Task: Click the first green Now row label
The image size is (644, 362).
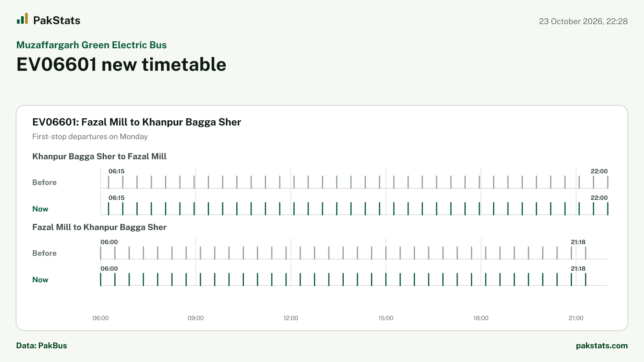Action: click(x=40, y=209)
